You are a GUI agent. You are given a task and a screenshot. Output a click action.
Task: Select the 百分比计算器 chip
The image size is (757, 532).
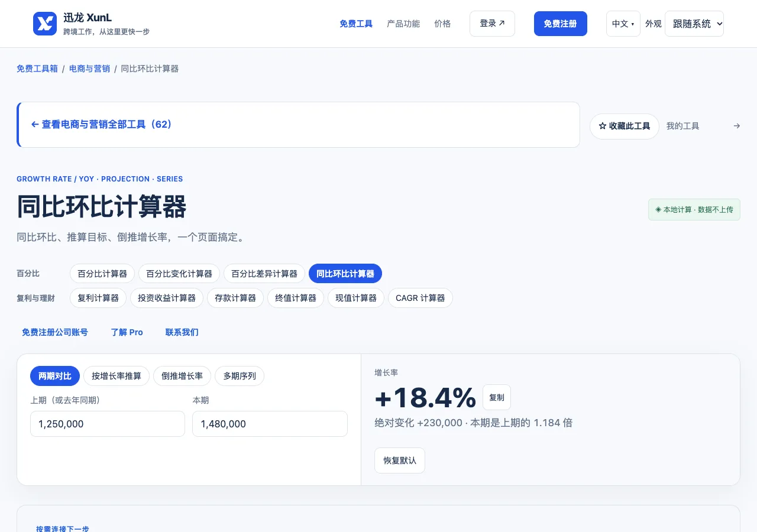pyautogui.click(x=102, y=274)
